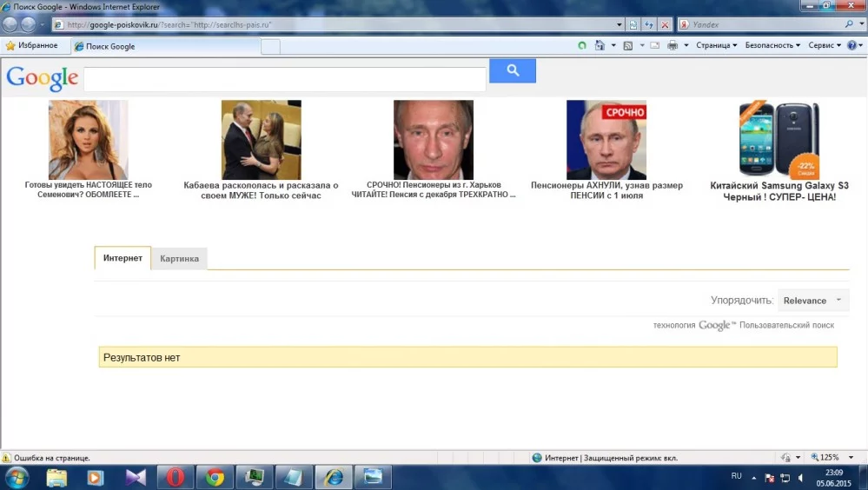Viewport: 868px width, 490px height.
Task: Click the Read Mail envelope icon
Action: pos(655,45)
